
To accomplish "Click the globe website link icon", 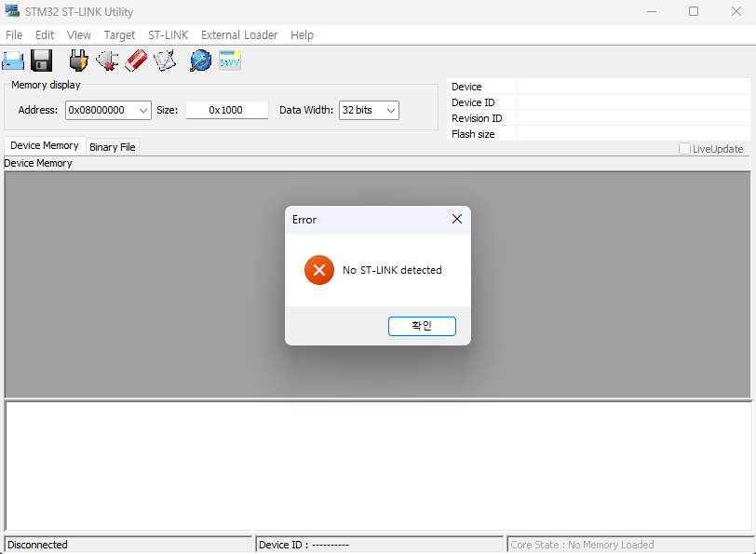I will coord(200,61).
